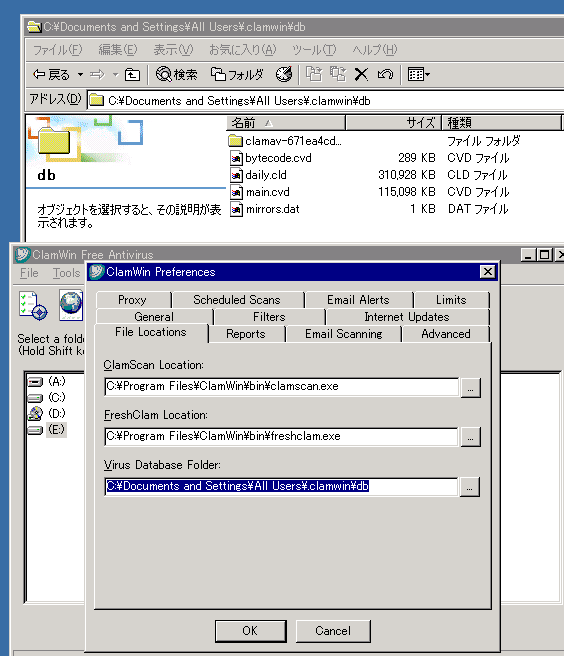Screen dimensions: 564x656
Task: Open the Views dropdown button in Explorer
Action: (x=418, y=75)
